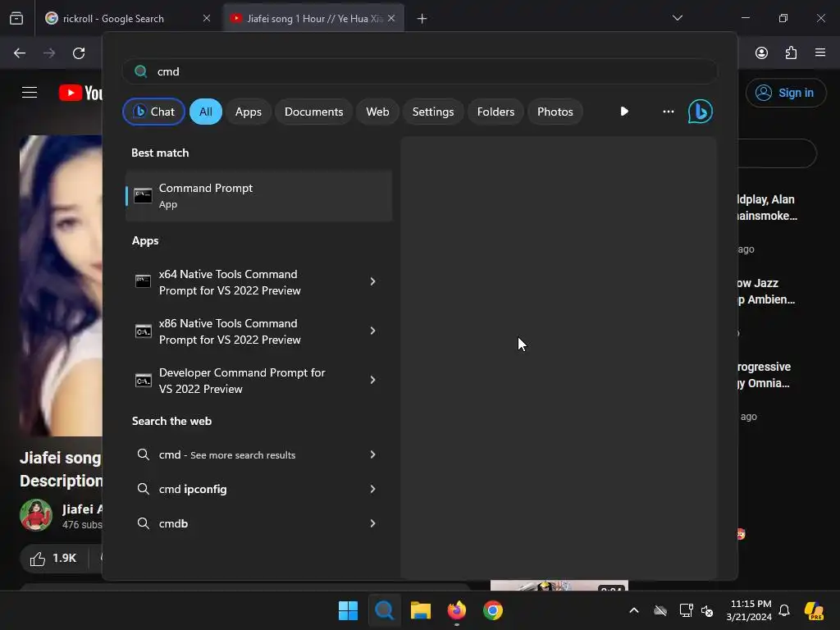Screen dimensions: 840x630
Task: Expand options for x64 Native Tools Command Prompt
Action: click(373, 281)
